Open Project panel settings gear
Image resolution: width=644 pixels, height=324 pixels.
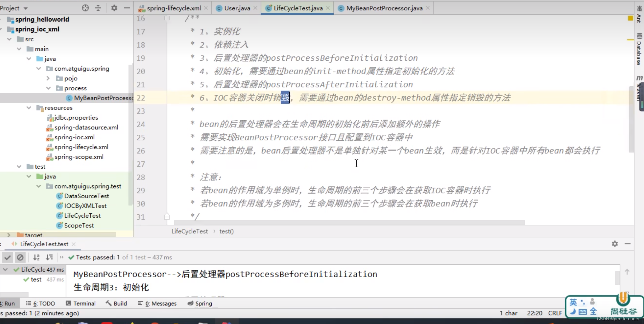tap(114, 8)
